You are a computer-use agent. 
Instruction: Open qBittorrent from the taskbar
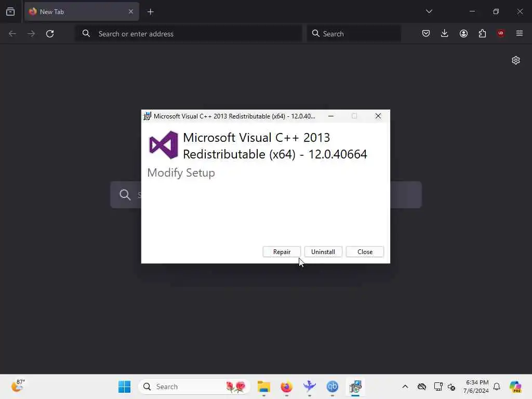point(332,387)
